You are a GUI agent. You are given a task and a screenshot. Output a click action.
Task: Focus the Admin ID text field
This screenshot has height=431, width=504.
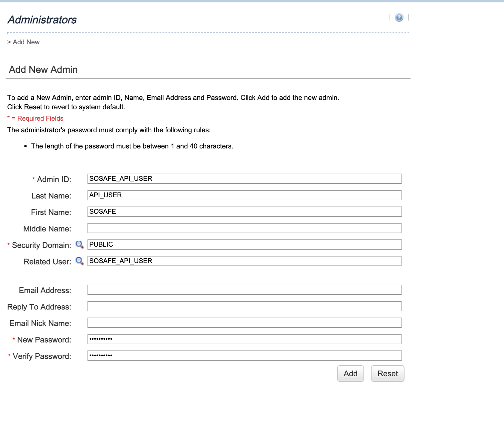pyautogui.click(x=244, y=179)
